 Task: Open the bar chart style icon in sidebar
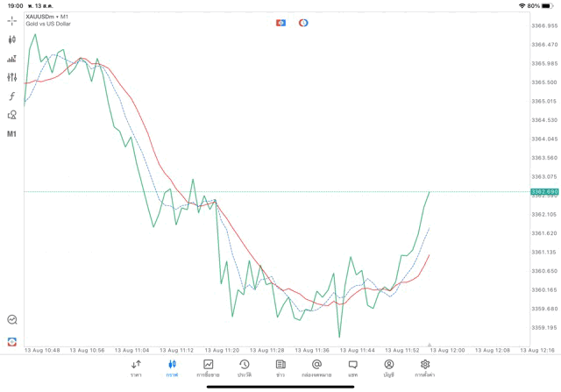(12, 59)
